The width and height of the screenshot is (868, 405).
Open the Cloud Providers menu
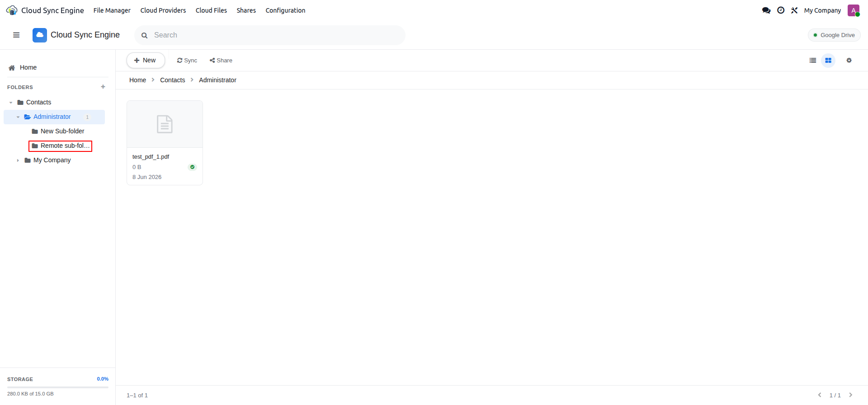point(163,10)
